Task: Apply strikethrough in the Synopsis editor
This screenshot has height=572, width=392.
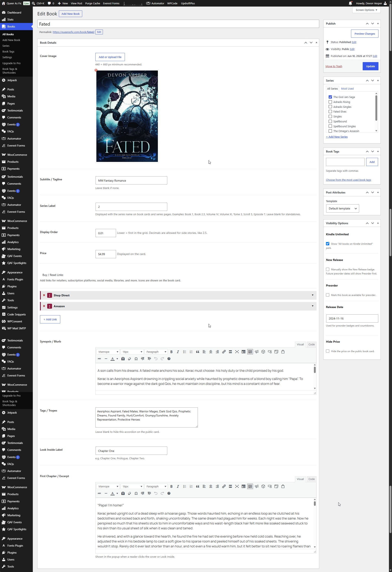Action: tap(99, 359)
